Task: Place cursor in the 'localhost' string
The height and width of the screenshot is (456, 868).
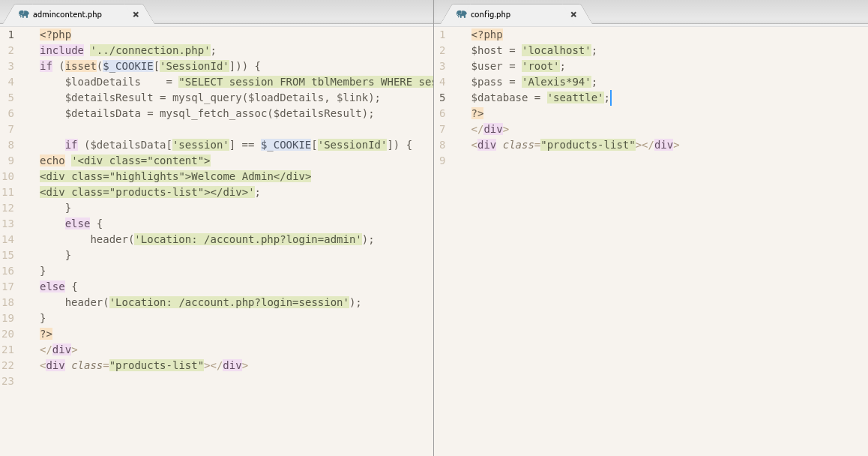Action: 556,50
